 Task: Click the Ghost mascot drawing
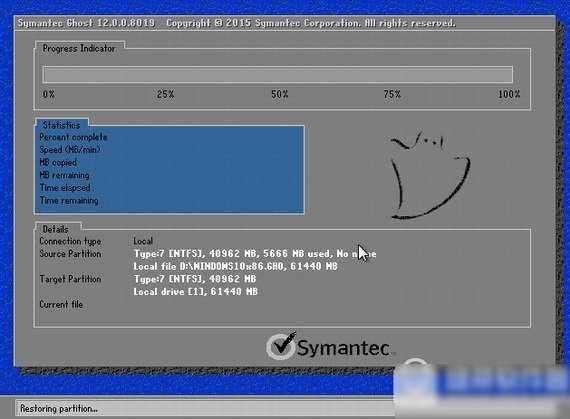[x=430, y=174]
